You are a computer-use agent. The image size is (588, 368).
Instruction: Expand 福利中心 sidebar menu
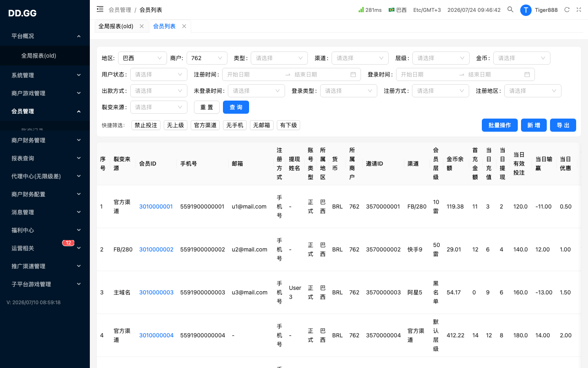[x=45, y=230]
